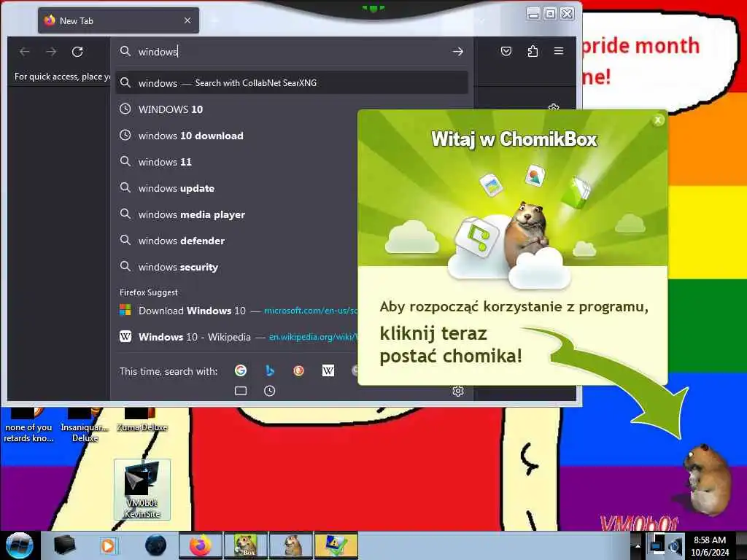The height and width of the screenshot is (560, 747).
Task: Choose 'windows — Search with CollabNet SearXNG'
Action: pos(292,83)
